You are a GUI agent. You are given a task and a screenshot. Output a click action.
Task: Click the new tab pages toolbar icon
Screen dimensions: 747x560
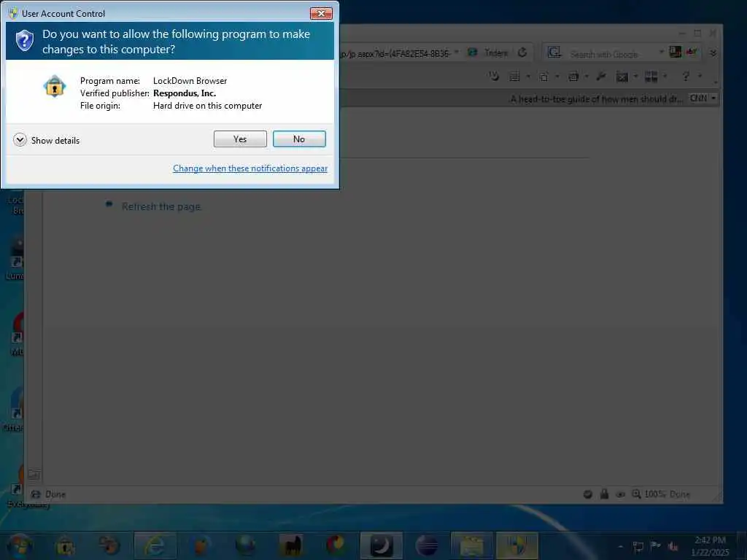click(x=543, y=76)
